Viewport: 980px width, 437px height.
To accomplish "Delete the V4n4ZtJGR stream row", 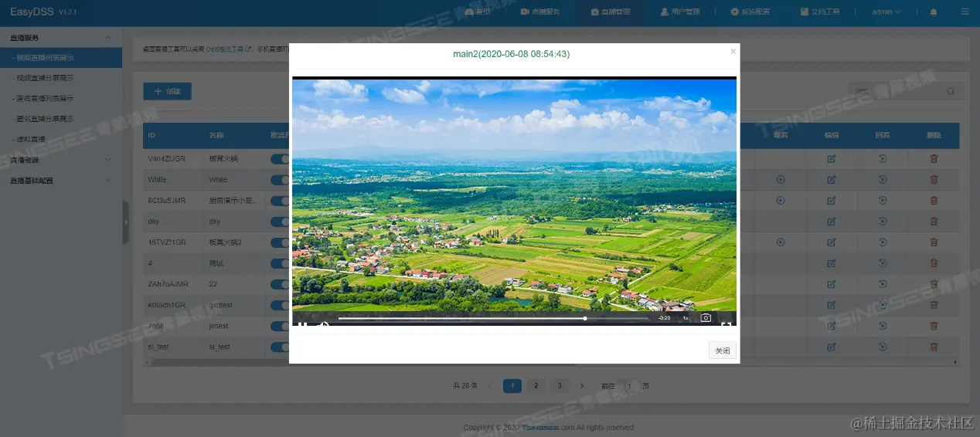I will coord(934,158).
